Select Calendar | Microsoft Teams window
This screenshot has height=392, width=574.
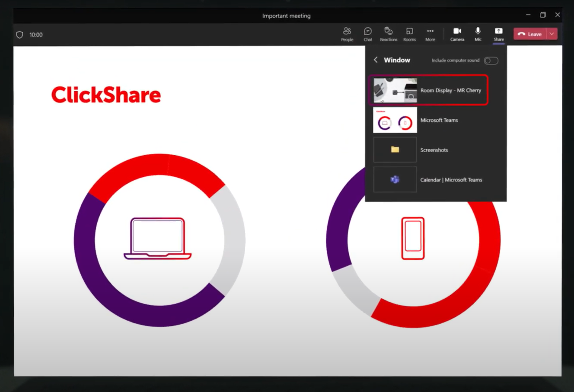point(428,180)
